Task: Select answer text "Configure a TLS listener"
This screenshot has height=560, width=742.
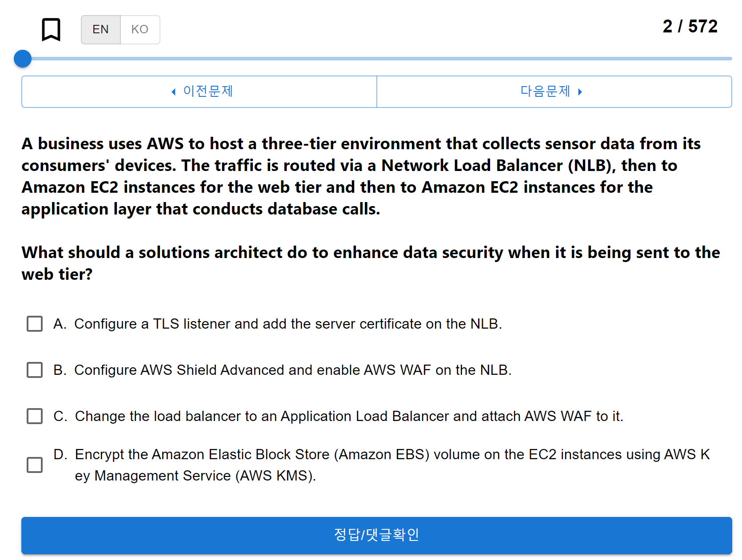Action: (x=151, y=324)
